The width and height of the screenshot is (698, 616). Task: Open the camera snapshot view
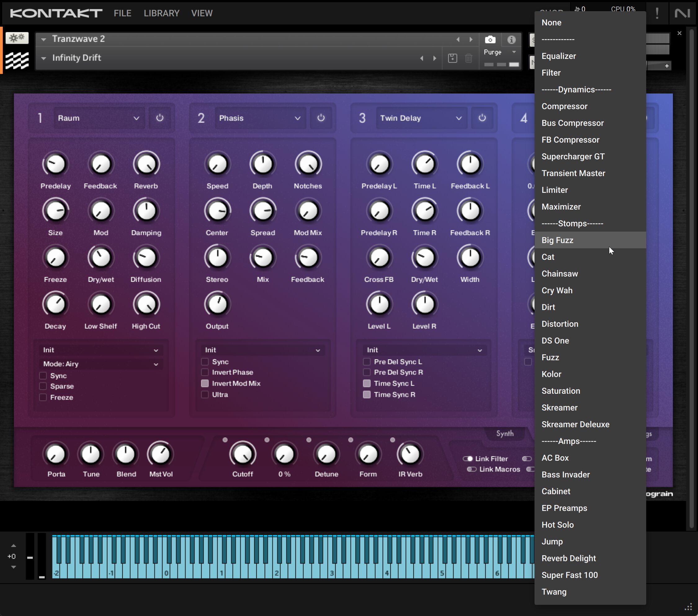tap(490, 40)
